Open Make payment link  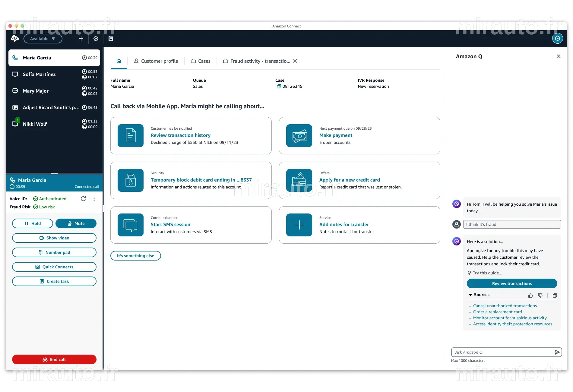(336, 135)
